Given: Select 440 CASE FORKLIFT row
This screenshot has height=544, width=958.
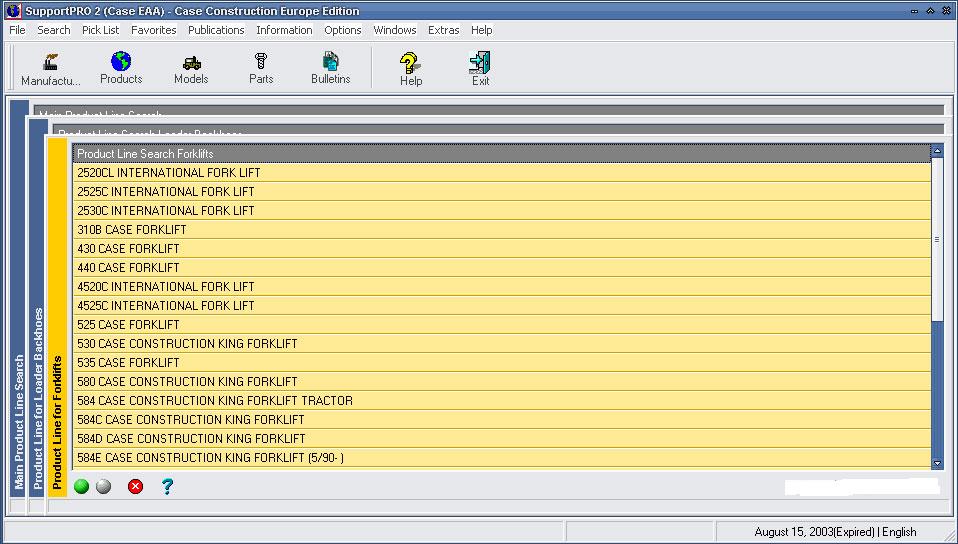Looking at the screenshot, I should coord(502,267).
